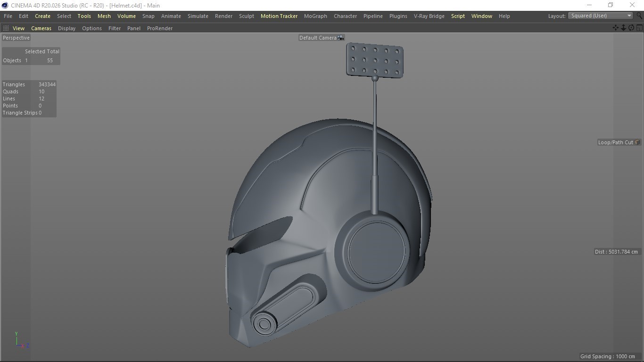
Task: Click the search magnifier icon beside Layout
Action: point(639,16)
